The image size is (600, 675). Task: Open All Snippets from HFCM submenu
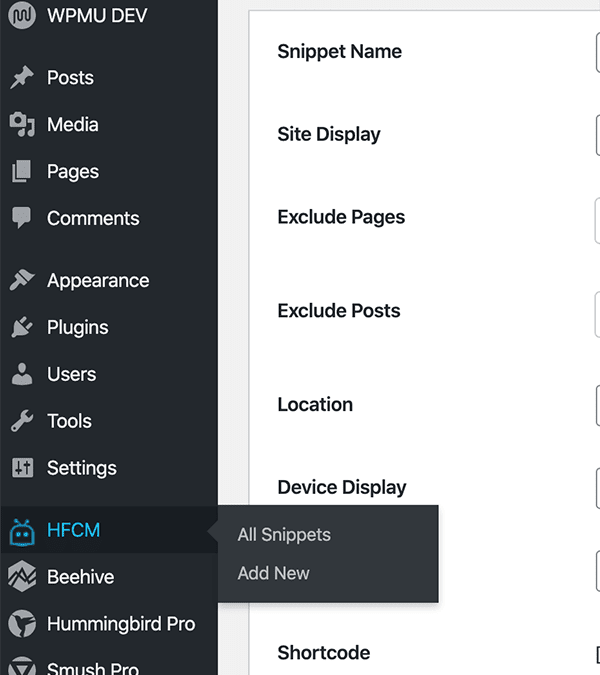click(x=284, y=535)
